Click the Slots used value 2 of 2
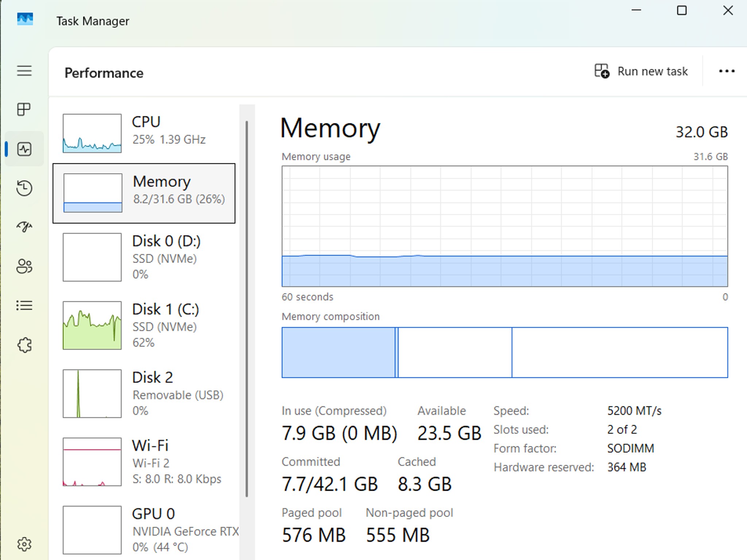The image size is (747, 560). pos(622,429)
